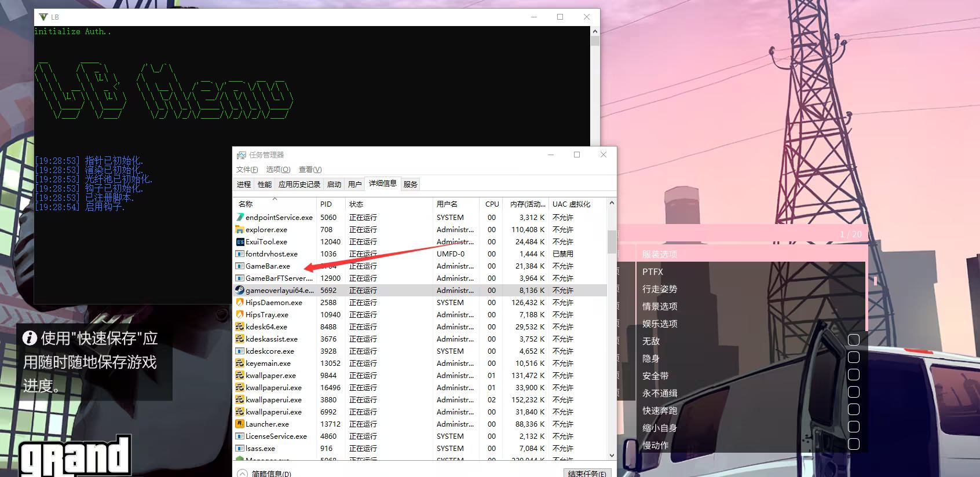Toggle the 隐身 invisibility checkbox
This screenshot has height=477, width=980.
click(853, 357)
